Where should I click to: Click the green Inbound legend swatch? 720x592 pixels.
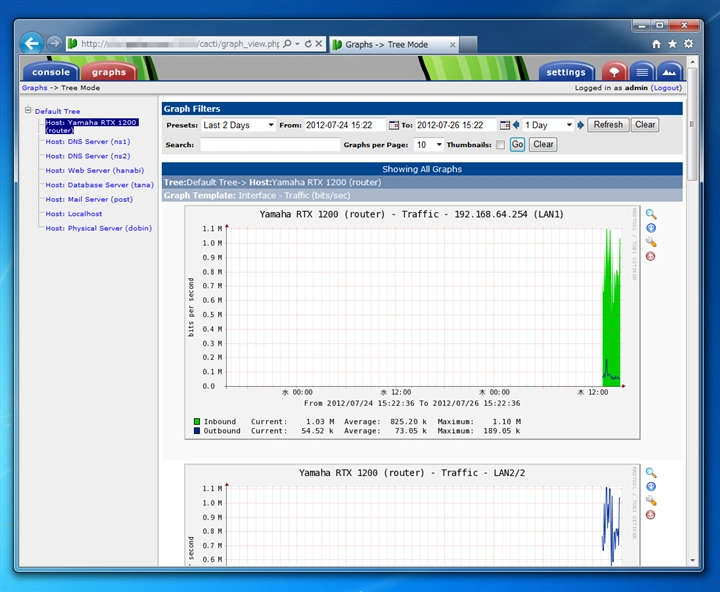point(197,422)
